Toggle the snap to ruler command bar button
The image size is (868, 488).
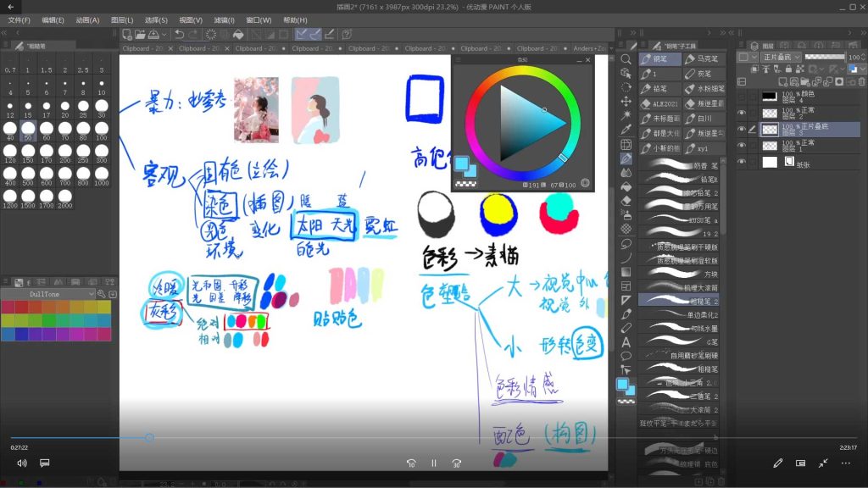click(301, 34)
